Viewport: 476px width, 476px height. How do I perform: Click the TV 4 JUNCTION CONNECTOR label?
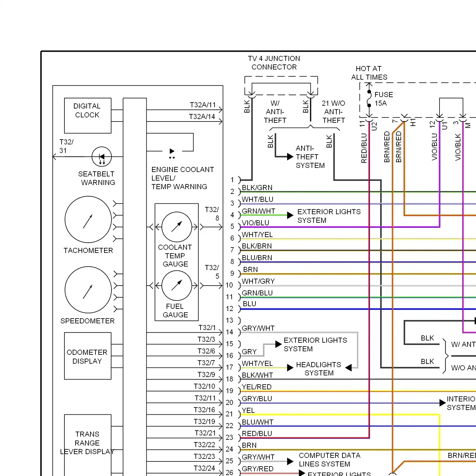274,63
